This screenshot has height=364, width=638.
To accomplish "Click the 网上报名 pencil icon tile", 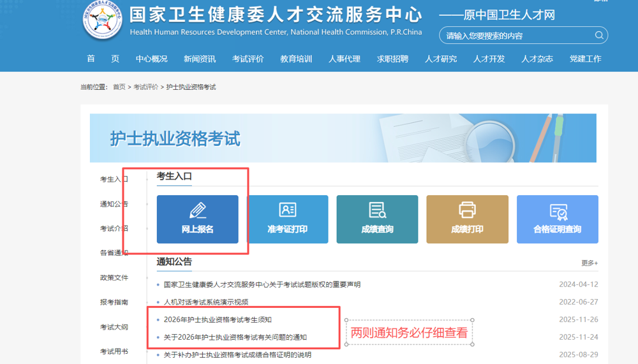I will (x=197, y=211).
